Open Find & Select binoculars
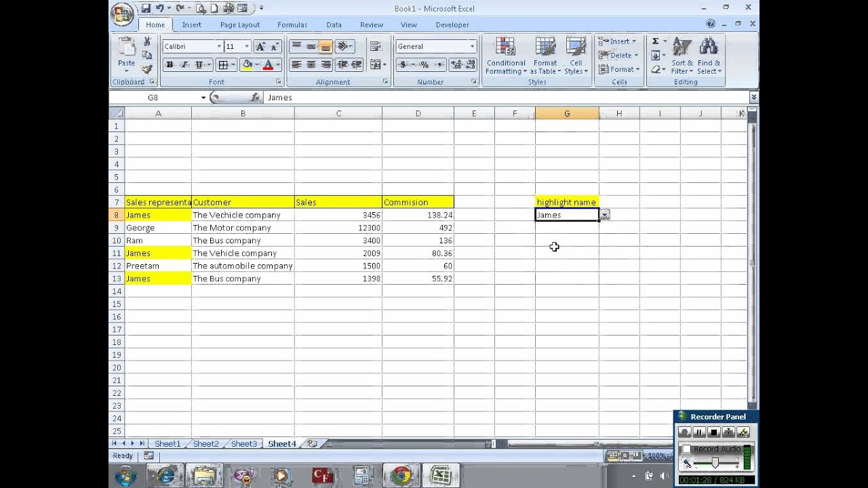 (x=709, y=56)
